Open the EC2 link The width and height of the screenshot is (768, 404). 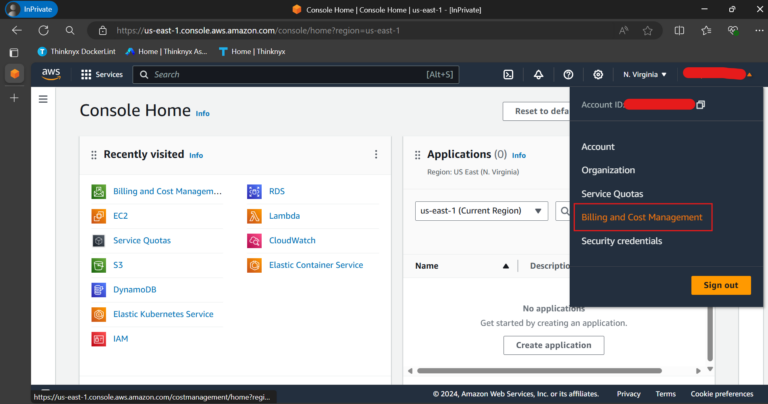click(x=120, y=216)
